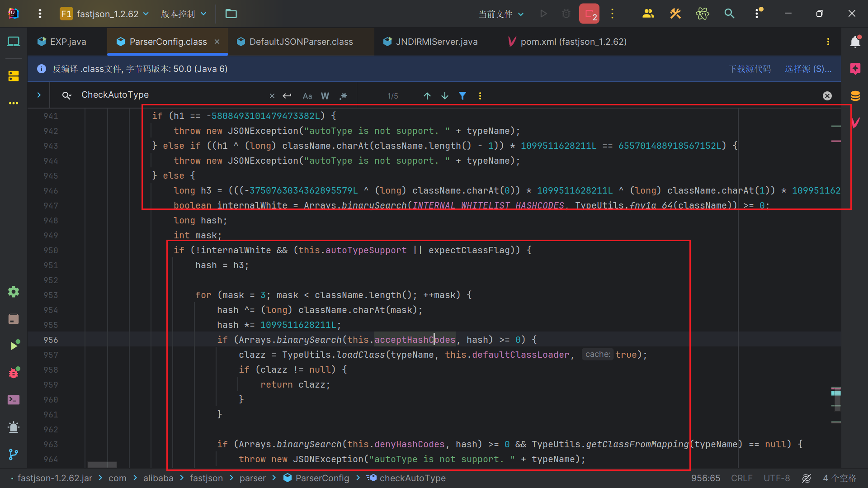Click 选择源 (S)... choose sources link
The height and width of the screenshot is (488, 868).
click(808, 69)
